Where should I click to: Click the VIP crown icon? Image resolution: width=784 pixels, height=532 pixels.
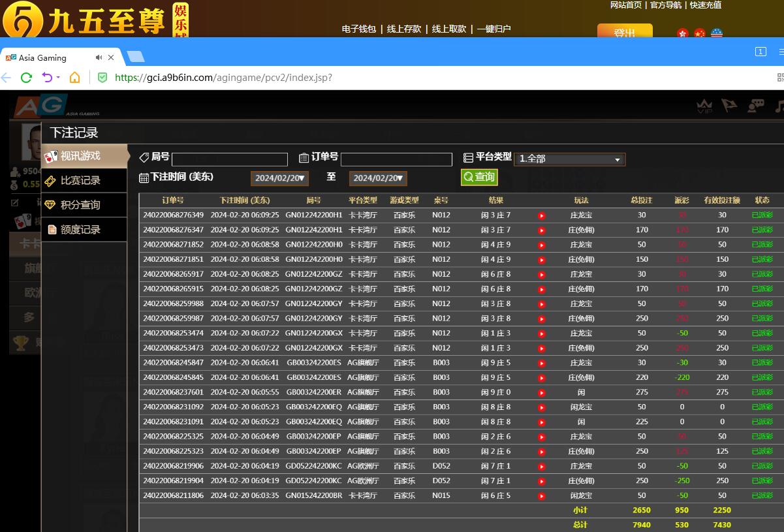(704, 106)
